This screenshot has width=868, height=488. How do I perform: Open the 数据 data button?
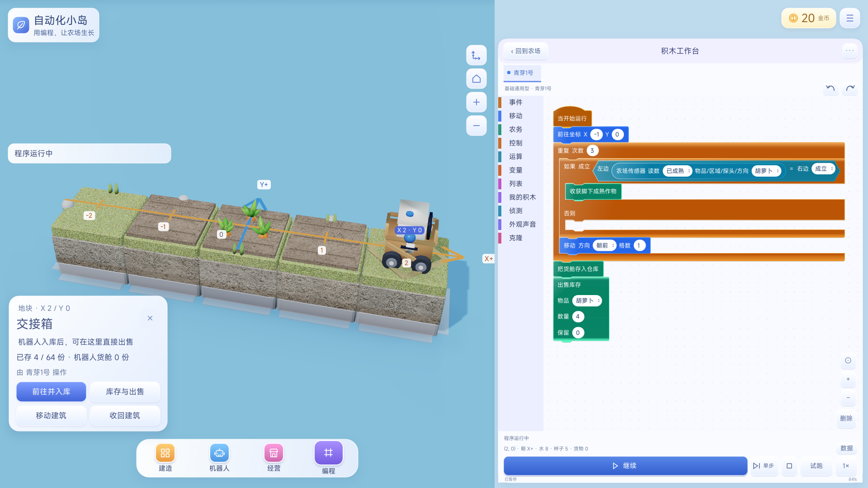(847, 448)
